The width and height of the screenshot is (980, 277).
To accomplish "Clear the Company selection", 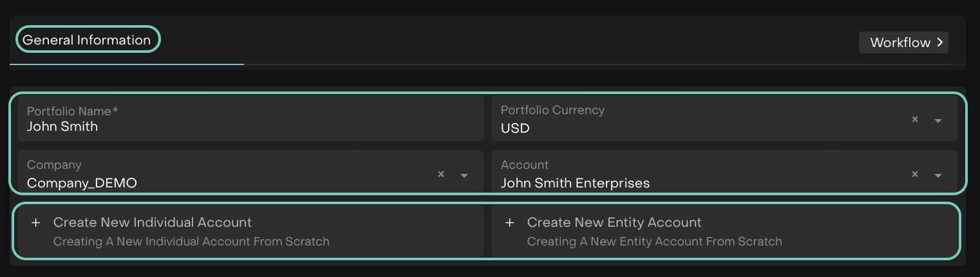I will [x=441, y=174].
